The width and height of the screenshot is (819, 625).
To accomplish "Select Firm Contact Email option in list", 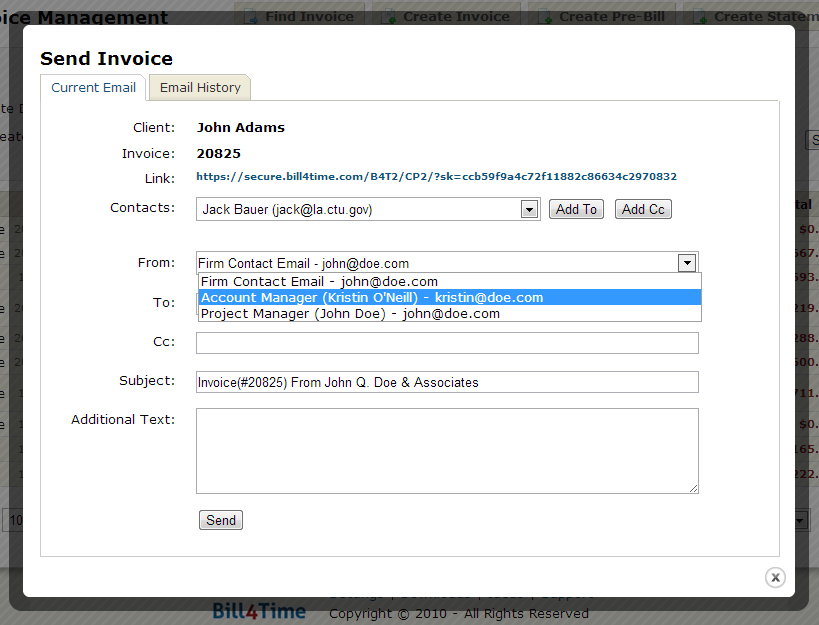I will click(x=450, y=281).
